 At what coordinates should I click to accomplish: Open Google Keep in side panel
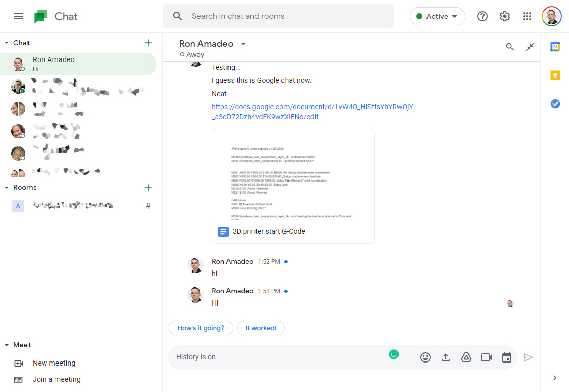[555, 75]
